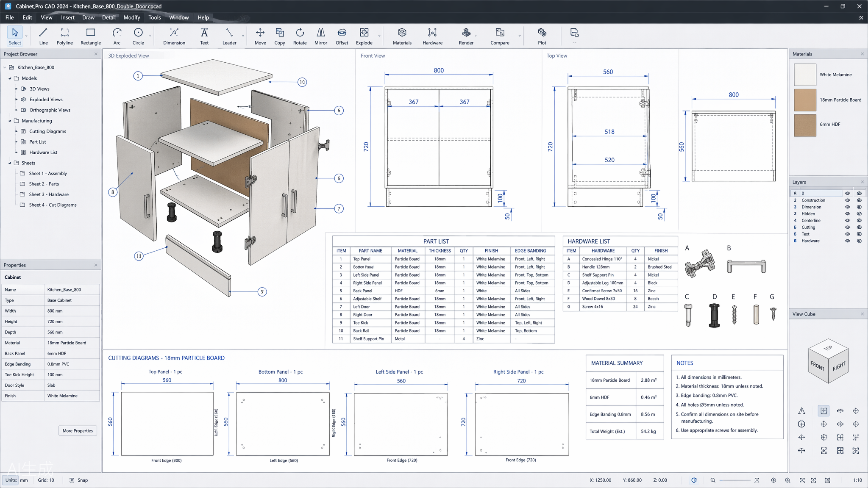
Task: Select the Text tool icon
Action: [x=204, y=33]
